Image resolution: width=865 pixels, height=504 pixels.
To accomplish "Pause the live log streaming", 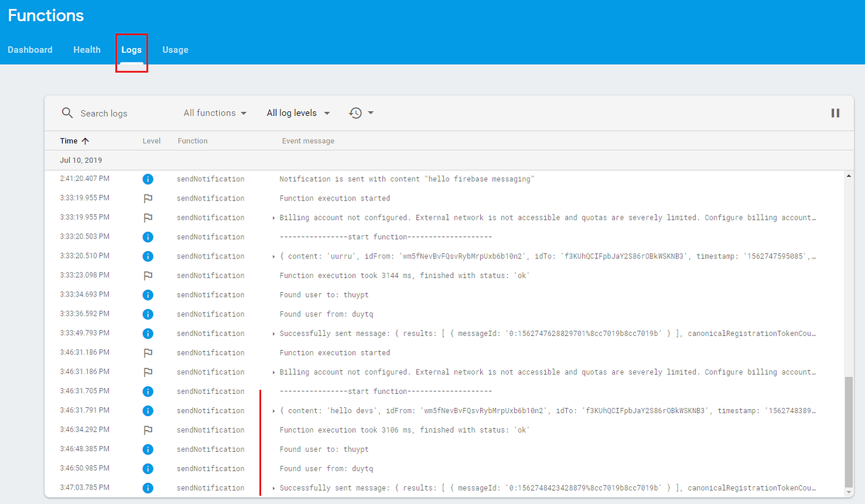I will pyautogui.click(x=835, y=113).
